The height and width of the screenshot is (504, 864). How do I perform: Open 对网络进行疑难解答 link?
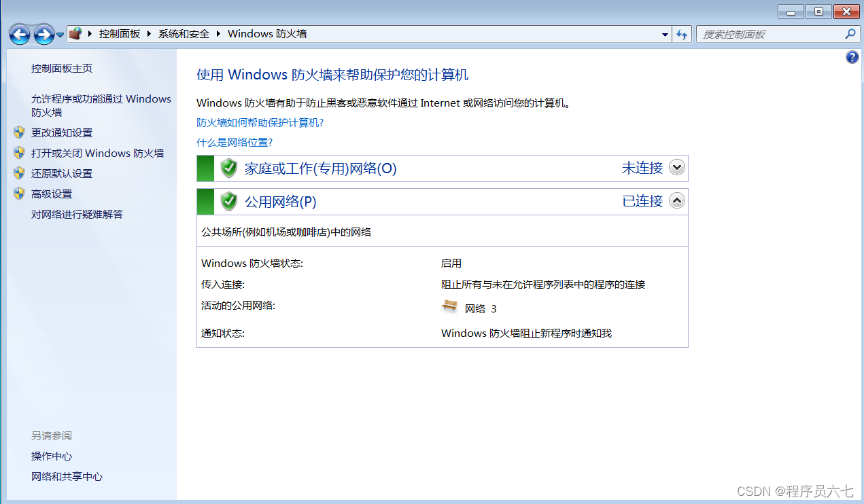[77, 215]
